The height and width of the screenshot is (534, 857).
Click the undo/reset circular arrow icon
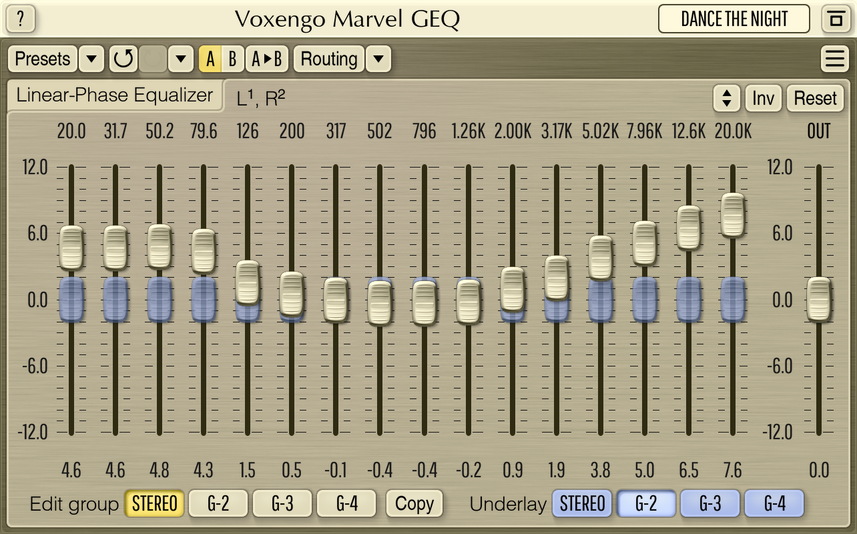click(123, 59)
